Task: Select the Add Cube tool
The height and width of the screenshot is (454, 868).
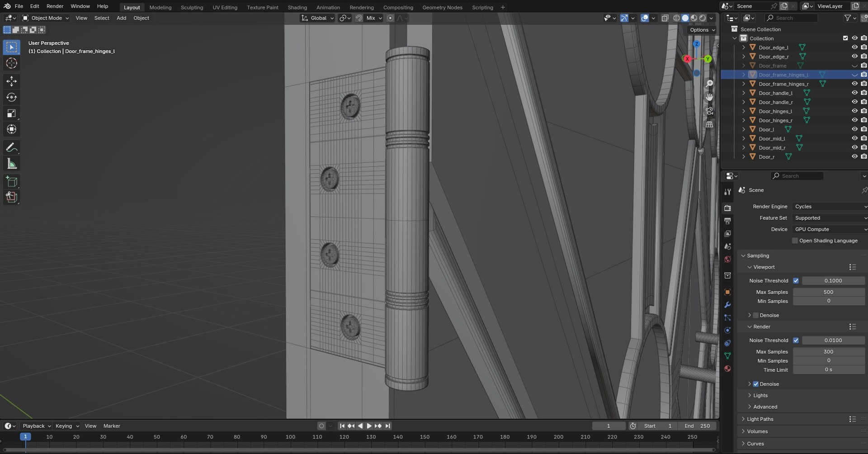Action: point(12,182)
